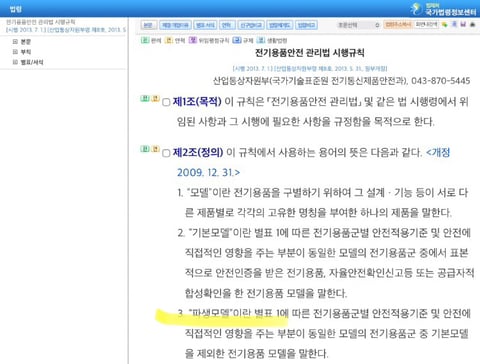
Task: Click the green 판례 legend icon
Action: (145, 40)
